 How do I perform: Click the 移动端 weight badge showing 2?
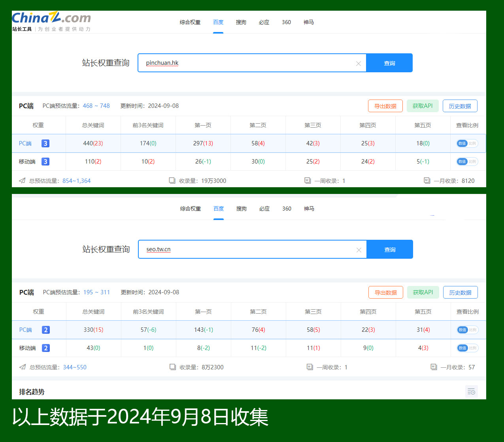[45, 348]
